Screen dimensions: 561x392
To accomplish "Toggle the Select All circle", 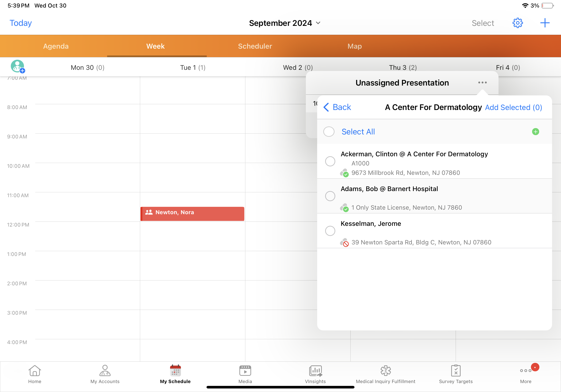I will click(x=329, y=132).
